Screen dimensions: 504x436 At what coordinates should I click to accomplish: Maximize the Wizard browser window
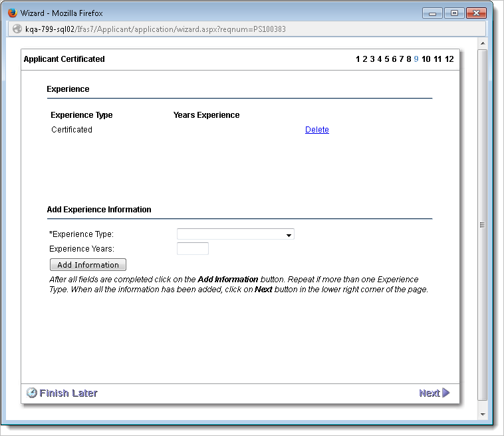454,13
